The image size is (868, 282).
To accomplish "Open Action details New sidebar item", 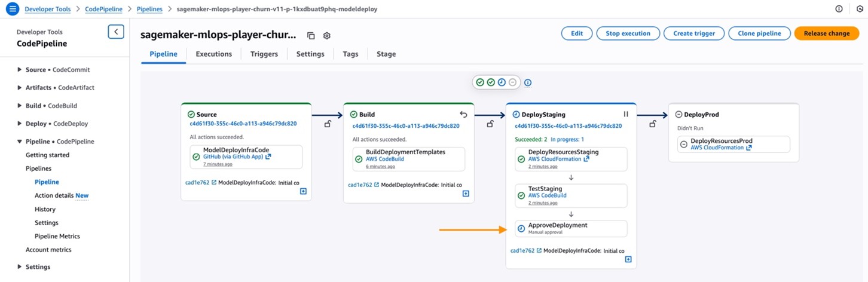I will pos(62,195).
